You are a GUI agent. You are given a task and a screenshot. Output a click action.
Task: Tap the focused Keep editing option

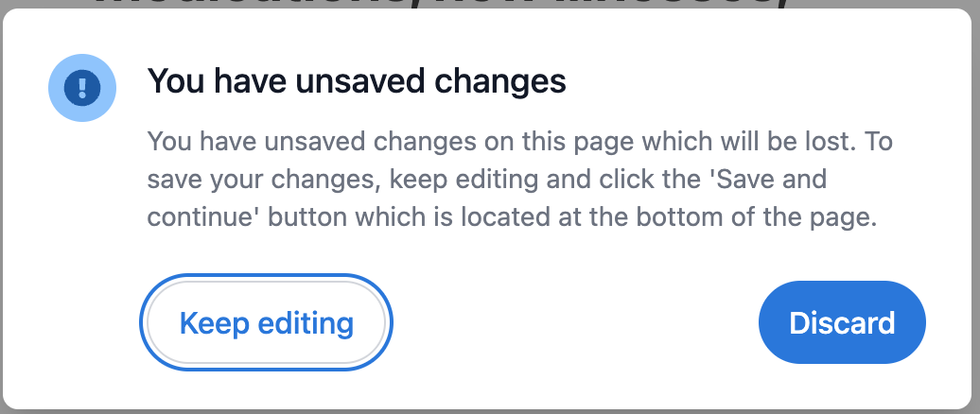tap(266, 322)
